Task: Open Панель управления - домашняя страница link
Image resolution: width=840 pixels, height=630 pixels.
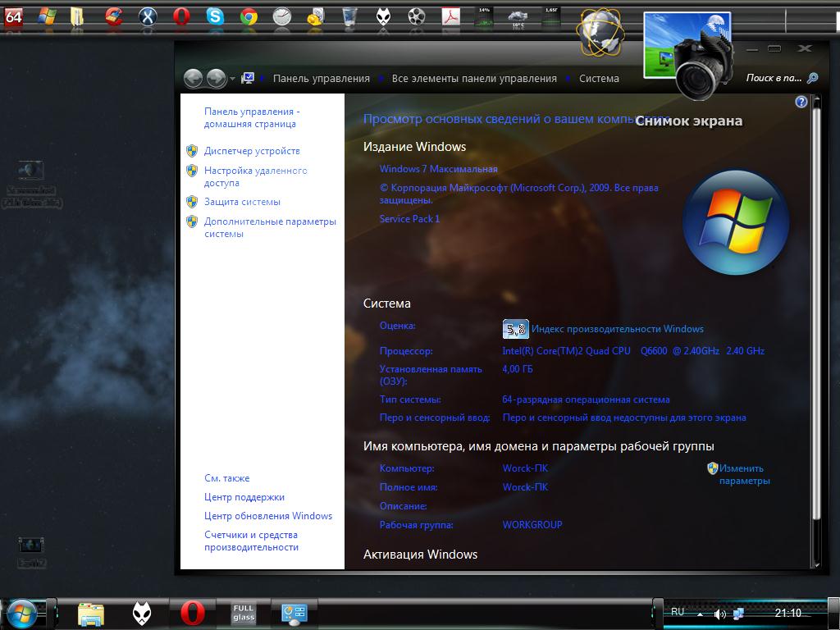Action: (252, 117)
